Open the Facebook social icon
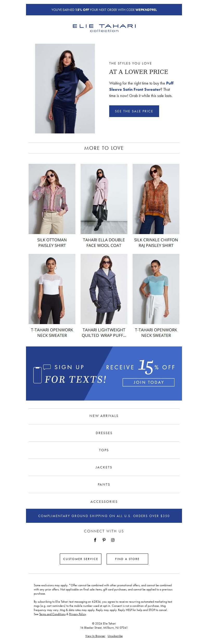Viewport: 208px width, 644px height. [95, 540]
